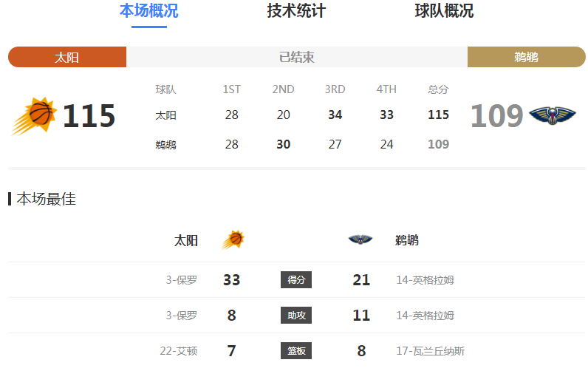This screenshot has height=371, width=588.
Task: Click 太阳 team name in 本场最佳 header
Action: (186, 240)
